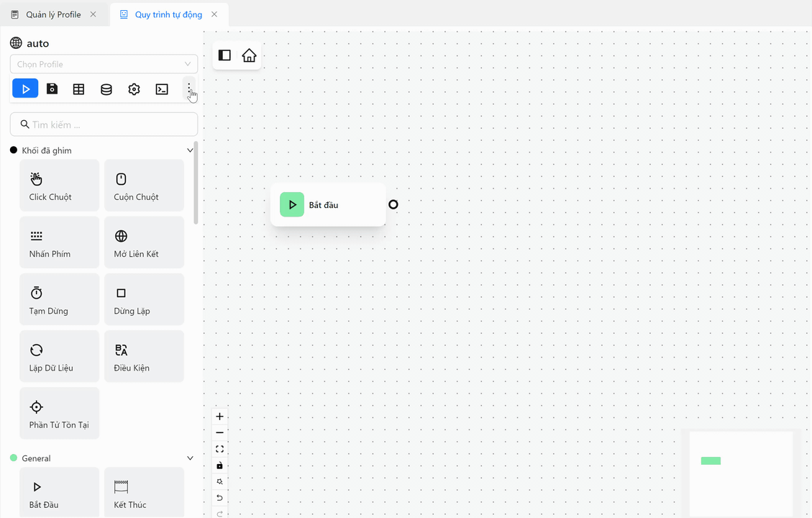812x518 pixels.
Task: Click the sidebar block list scrollbar
Action: point(196,183)
